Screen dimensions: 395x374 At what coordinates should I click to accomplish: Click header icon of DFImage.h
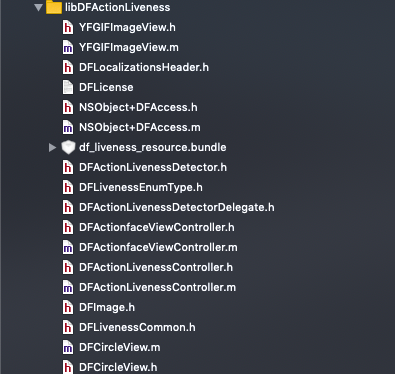[68, 307]
